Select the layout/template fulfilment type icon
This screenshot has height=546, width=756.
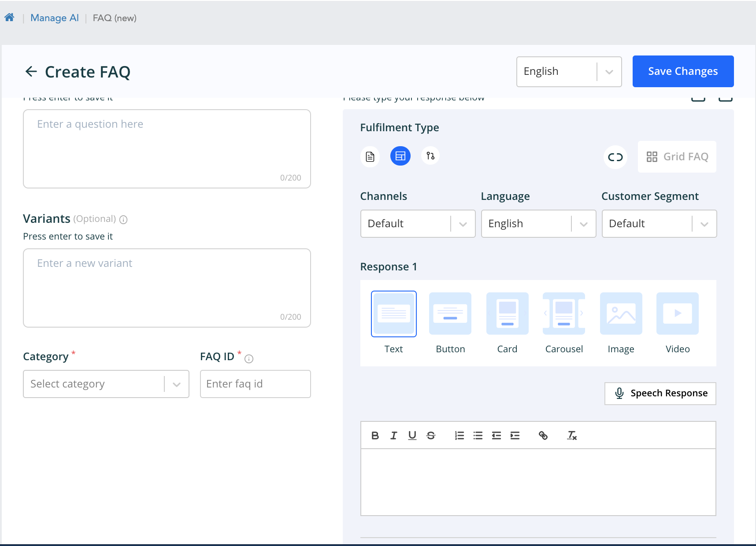tap(400, 156)
